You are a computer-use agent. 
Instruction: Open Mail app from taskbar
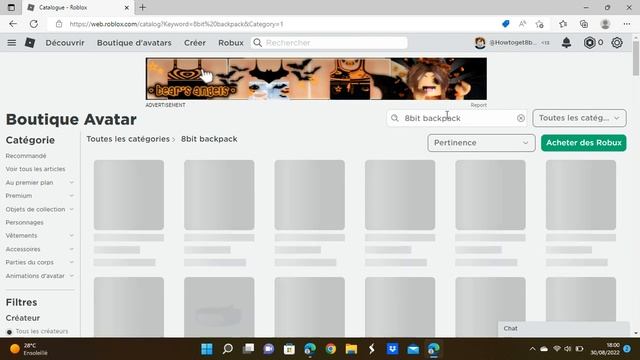pos(413,349)
